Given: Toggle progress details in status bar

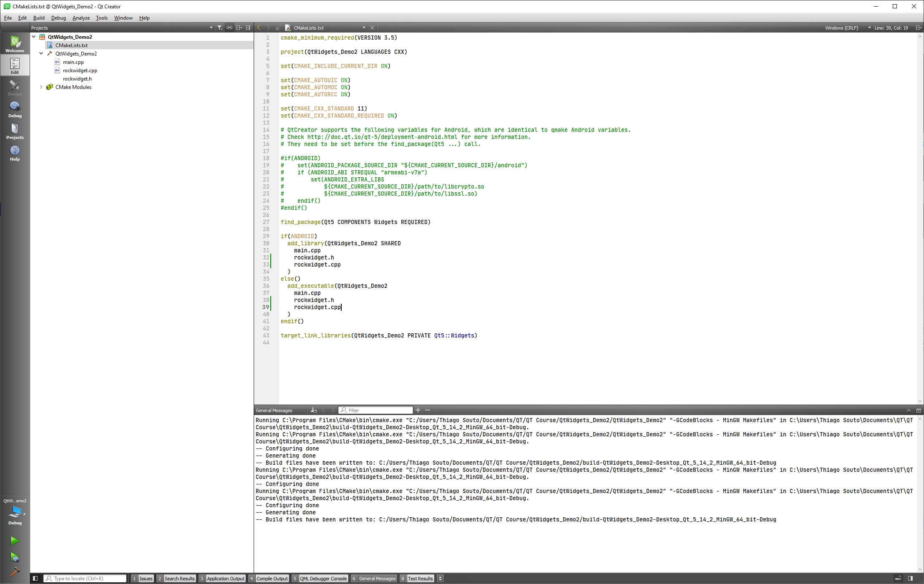Looking at the screenshot, I should [898, 579].
